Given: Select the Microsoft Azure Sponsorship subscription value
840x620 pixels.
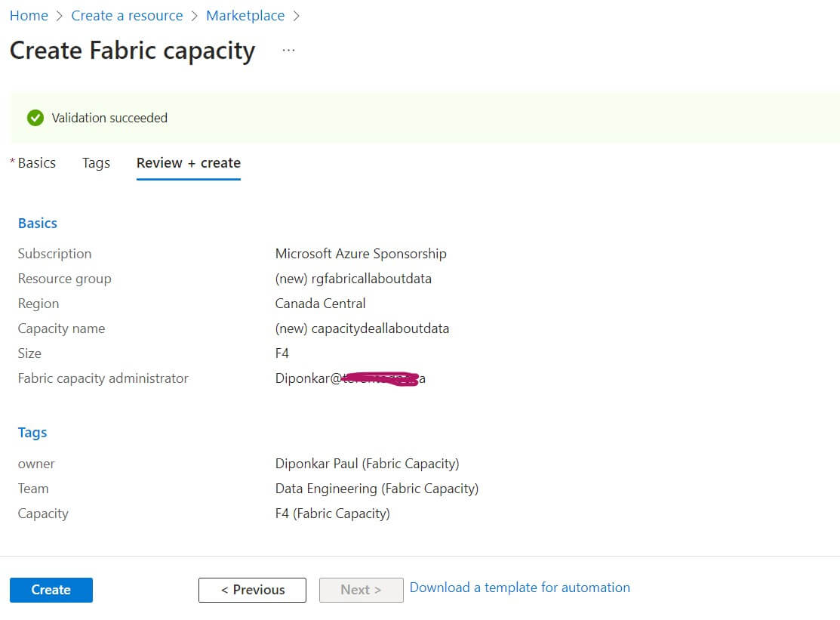Looking at the screenshot, I should pos(361,254).
